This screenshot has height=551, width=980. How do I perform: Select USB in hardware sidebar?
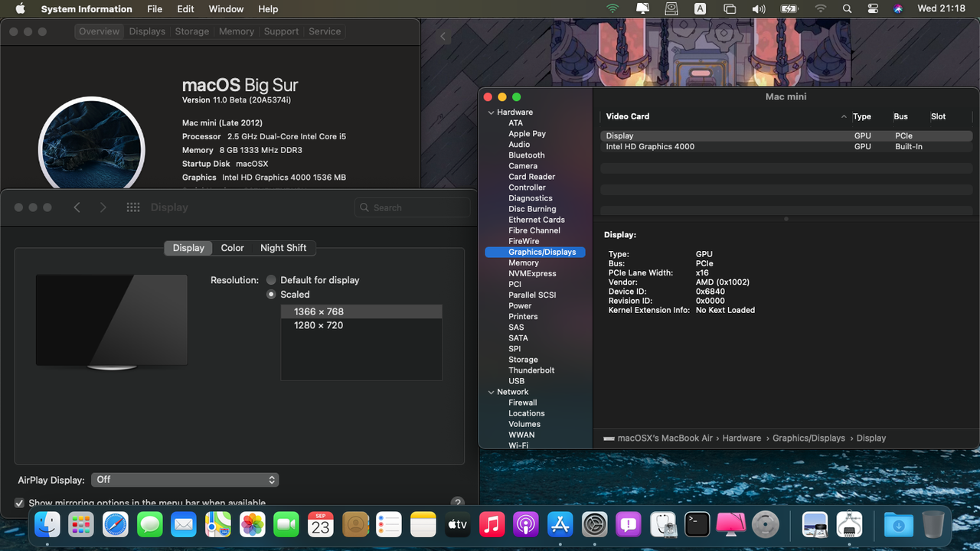pos(517,381)
